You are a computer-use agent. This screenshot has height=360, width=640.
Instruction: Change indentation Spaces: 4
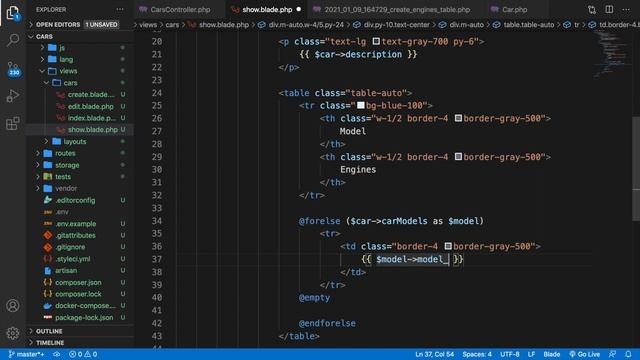point(477,354)
